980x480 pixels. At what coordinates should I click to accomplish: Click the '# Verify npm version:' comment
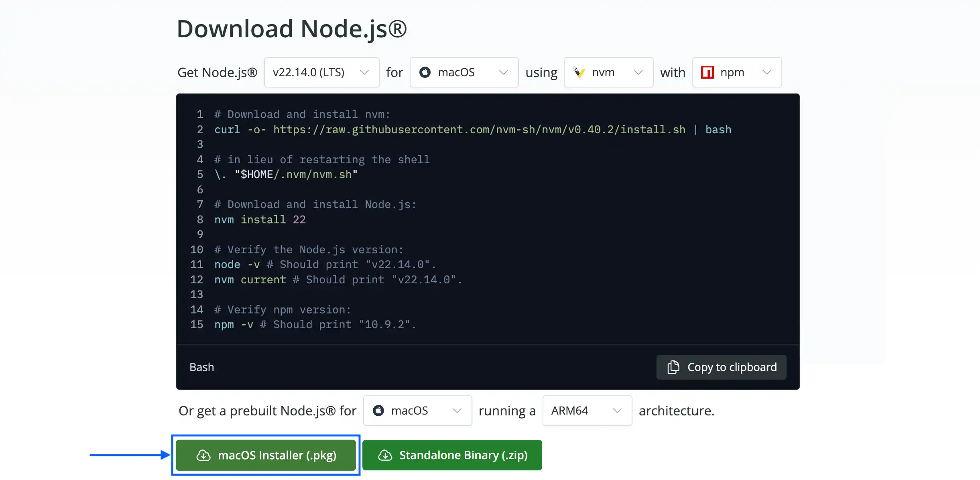tap(283, 309)
